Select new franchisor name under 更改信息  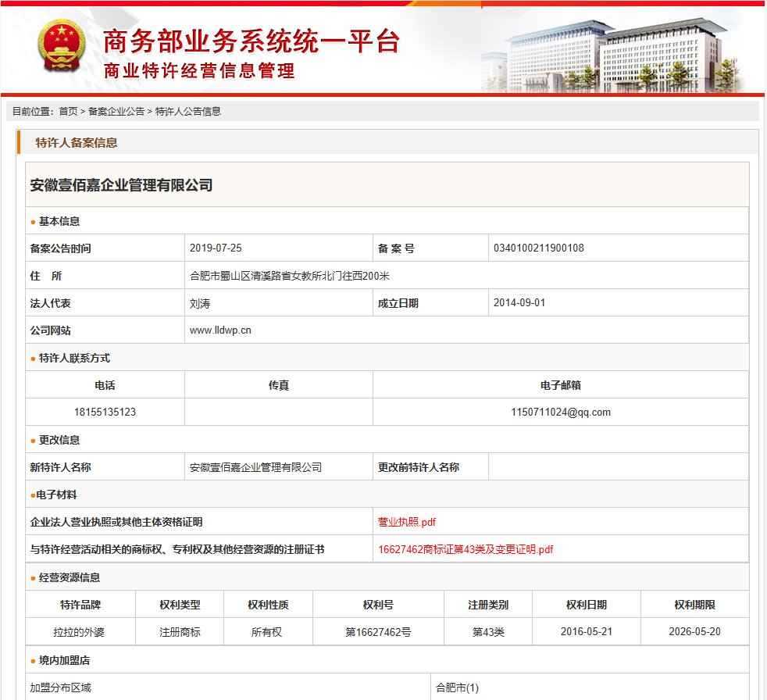click(256, 467)
